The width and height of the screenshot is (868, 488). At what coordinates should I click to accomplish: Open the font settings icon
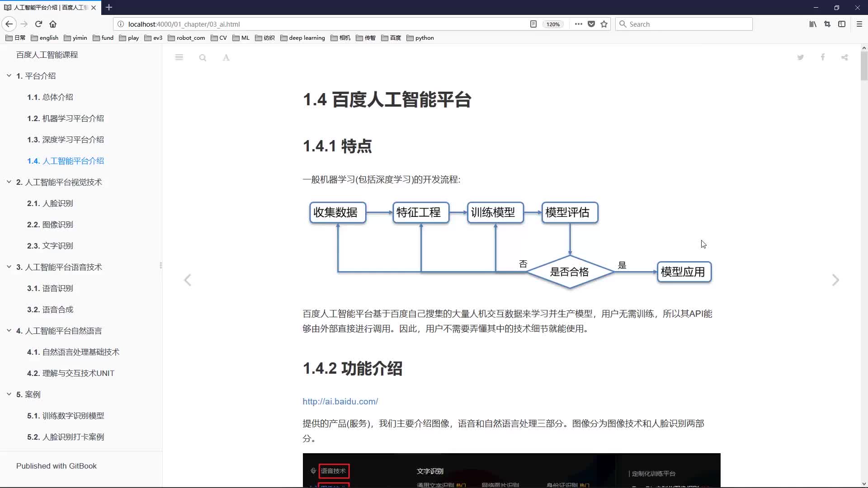[226, 57]
